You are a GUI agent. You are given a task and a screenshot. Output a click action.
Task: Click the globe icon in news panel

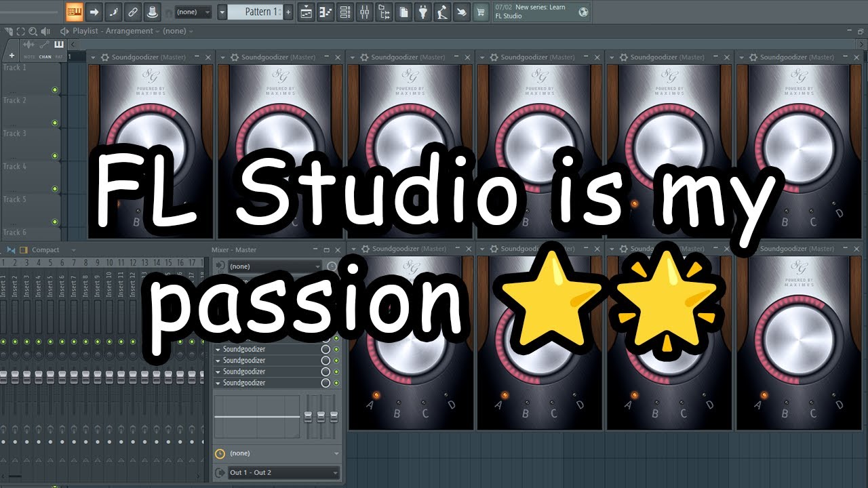pyautogui.click(x=583, y=12)
